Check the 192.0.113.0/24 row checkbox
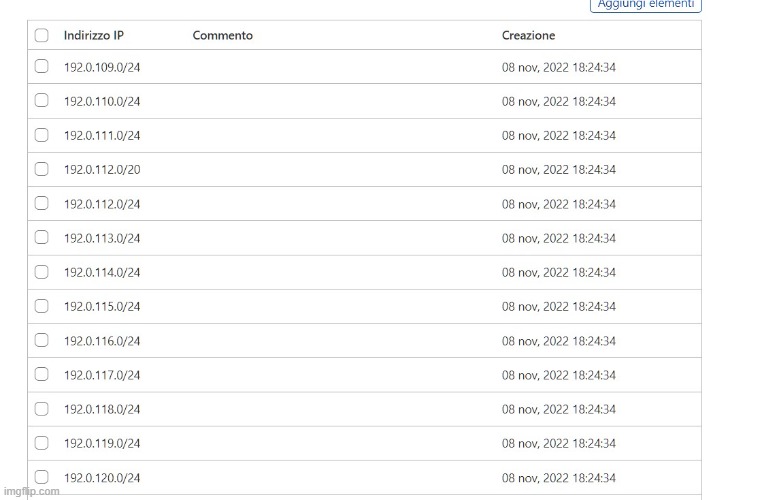This screenshot has height=500, width=762. (41, 238)
